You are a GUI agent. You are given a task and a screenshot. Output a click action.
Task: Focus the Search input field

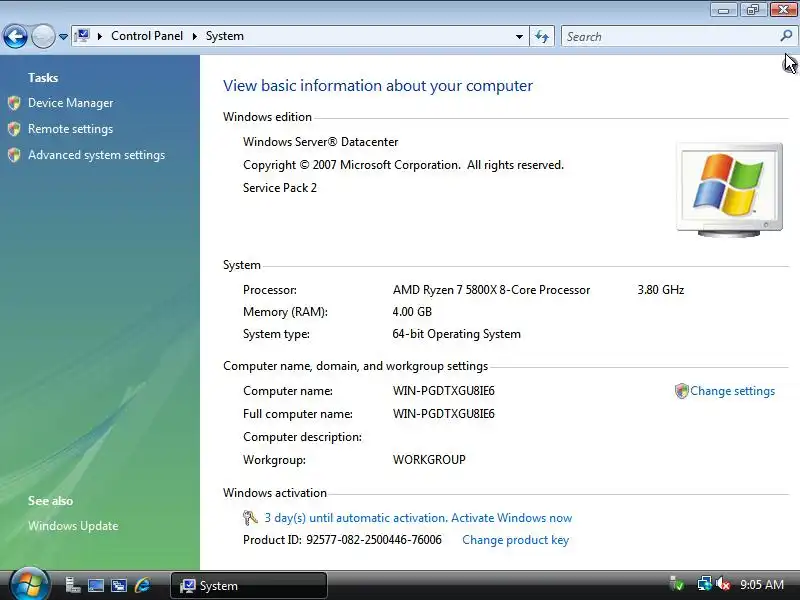click(x=670, y=37)
